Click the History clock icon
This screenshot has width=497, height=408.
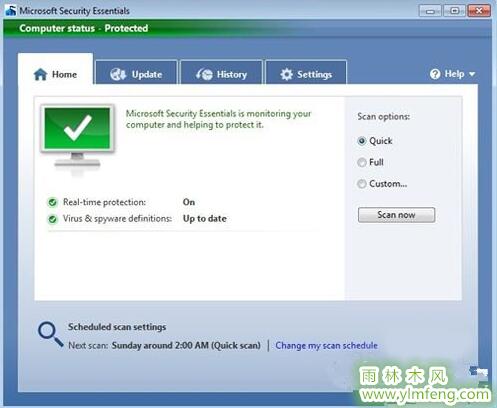pyautogui.click(x=204, y=74)
